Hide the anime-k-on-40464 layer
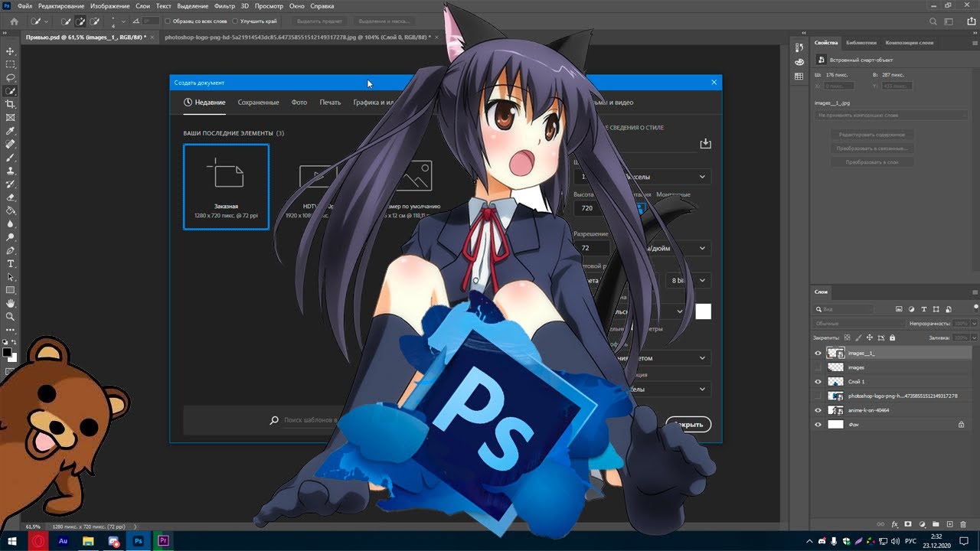The height and width of the screenshot is (551, 980). coord(818,410)
